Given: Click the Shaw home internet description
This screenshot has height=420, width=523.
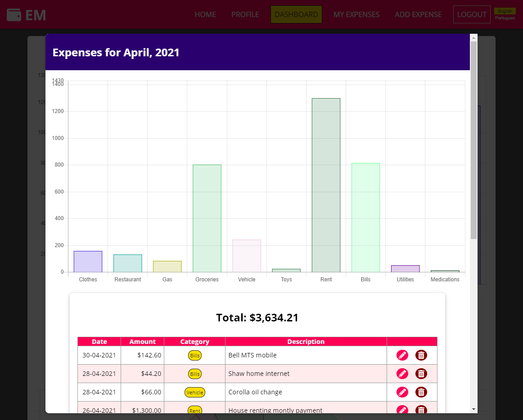Looking at the screenshot, I should pyautogui.click(x=259, y=374).
